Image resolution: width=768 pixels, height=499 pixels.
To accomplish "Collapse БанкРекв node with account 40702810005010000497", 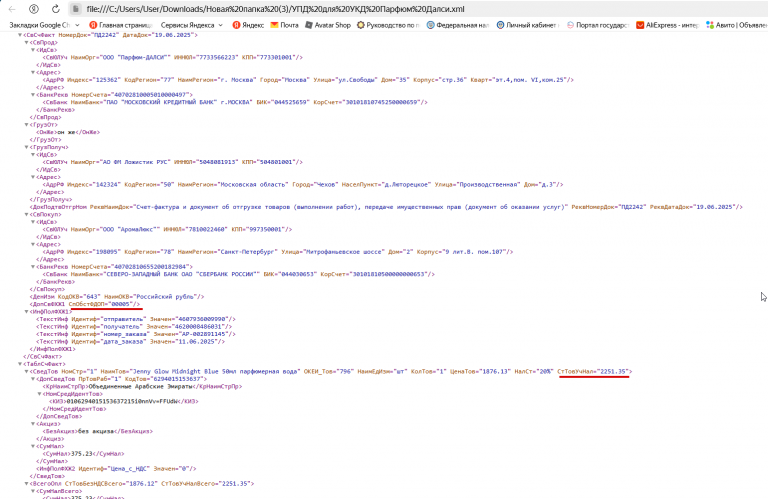I will (x=33, y=95).
